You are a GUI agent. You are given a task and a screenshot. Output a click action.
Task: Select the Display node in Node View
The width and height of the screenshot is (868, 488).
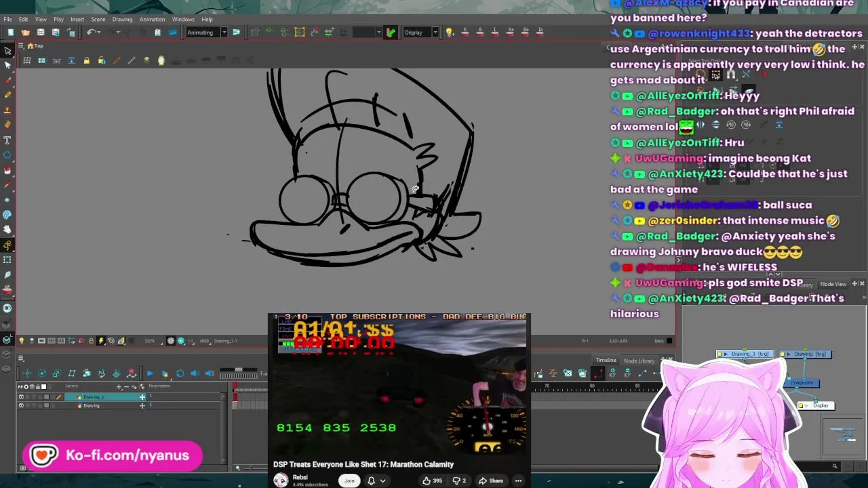coord(815,405)
